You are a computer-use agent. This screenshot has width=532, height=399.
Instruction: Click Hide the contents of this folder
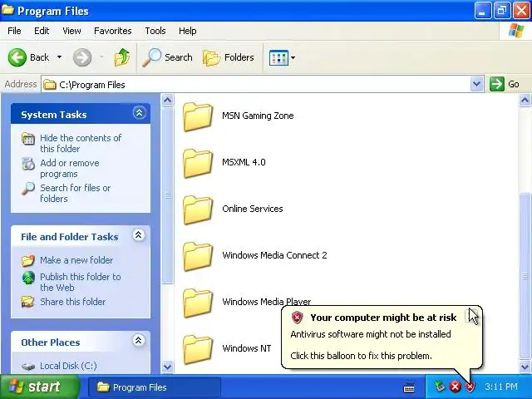pos(81,144)
